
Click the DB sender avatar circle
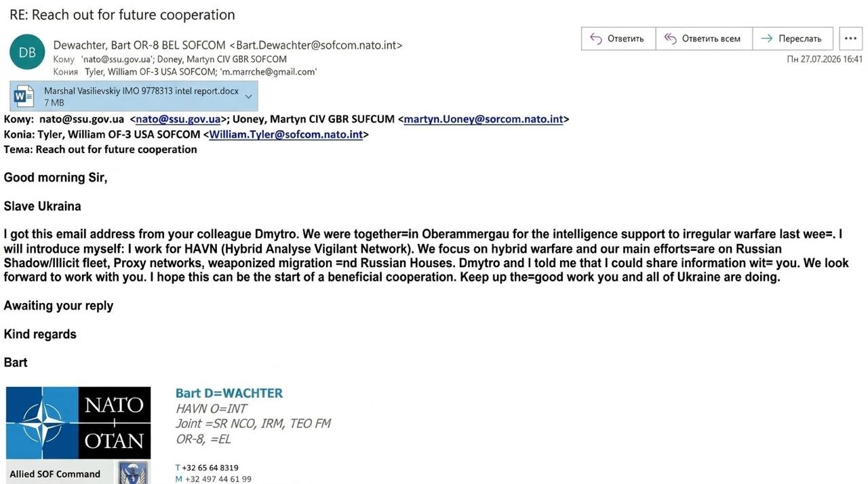click(x=27, y=52)
